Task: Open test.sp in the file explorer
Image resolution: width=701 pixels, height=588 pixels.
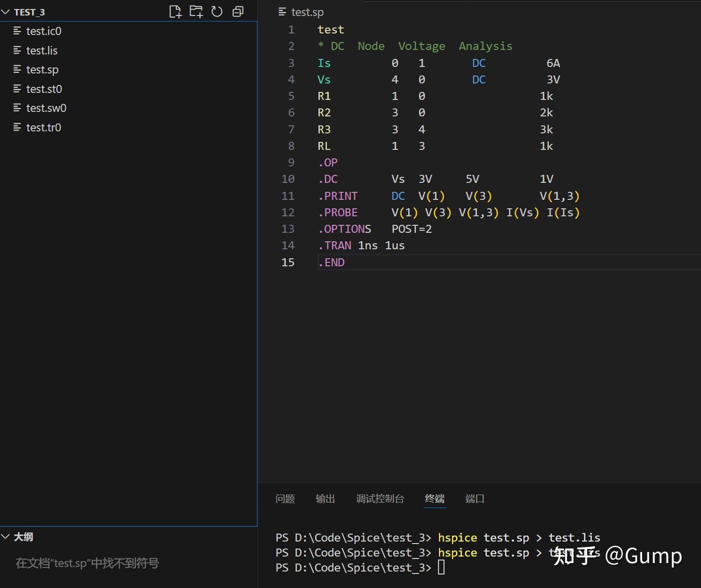Action: pos(42,70)
